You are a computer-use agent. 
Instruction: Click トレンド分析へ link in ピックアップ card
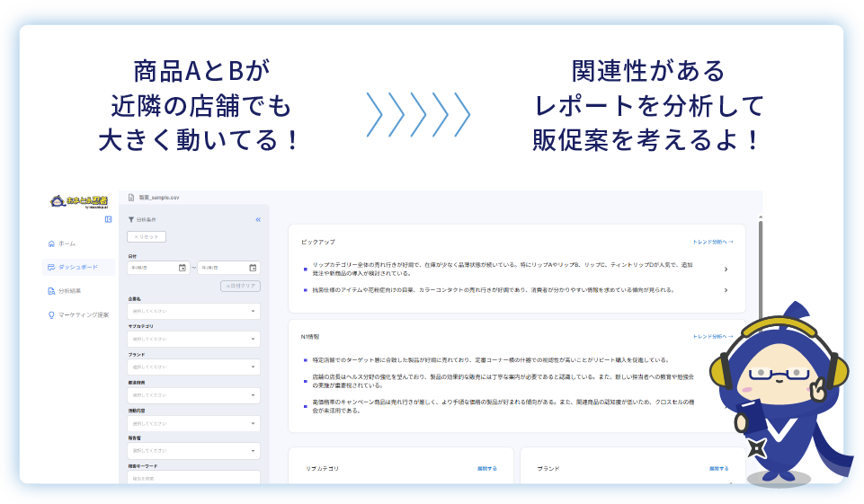[x=712, y=242]
